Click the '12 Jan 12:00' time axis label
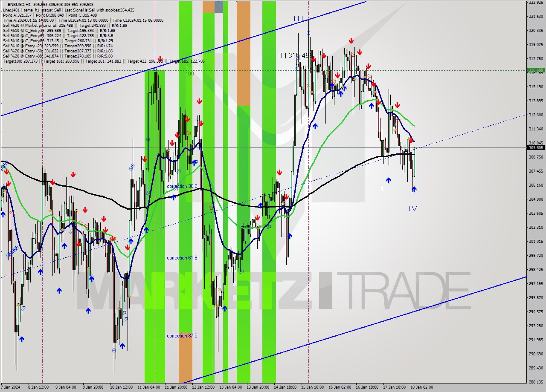This screenshot has width=546, height=392. (203, 387)
